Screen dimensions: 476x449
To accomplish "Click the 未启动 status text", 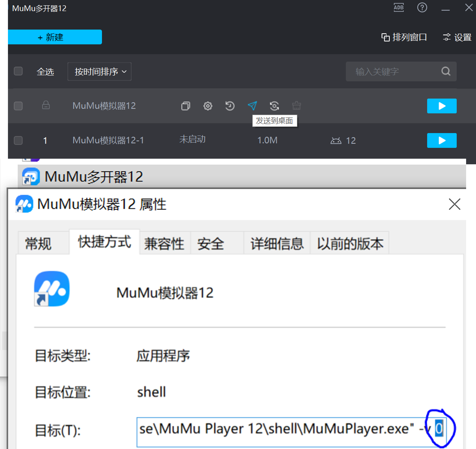I will (x=192, y=139).
